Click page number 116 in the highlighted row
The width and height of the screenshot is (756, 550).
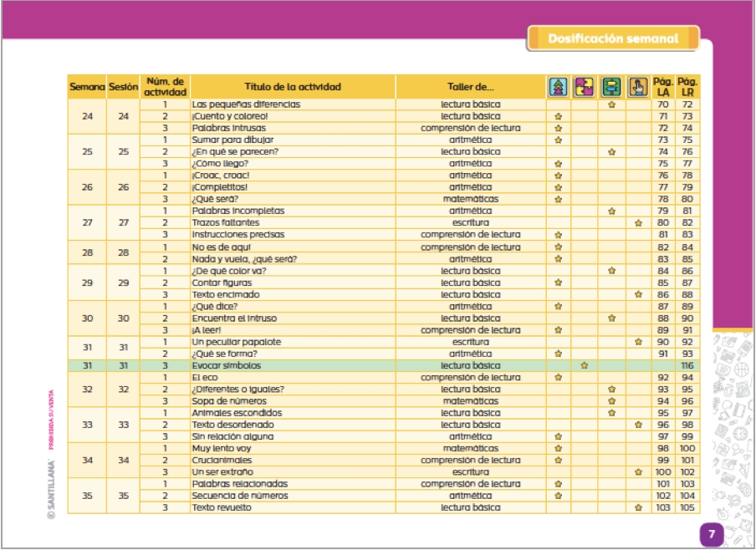[688, 365]
